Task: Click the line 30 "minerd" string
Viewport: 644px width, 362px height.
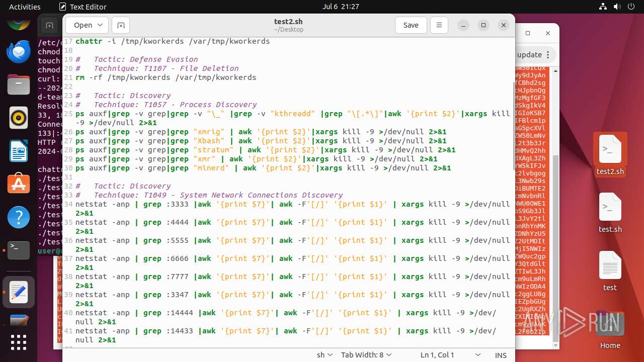Action: coord(211,168)
